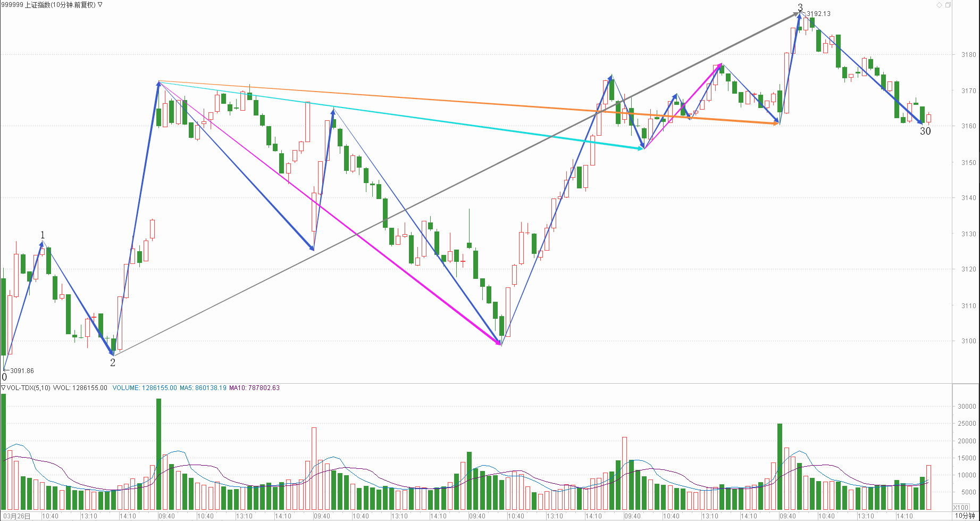This screenshot has width=980, height=521.
Task: Click the restore window icon at top right
Action: coord(948,5)
